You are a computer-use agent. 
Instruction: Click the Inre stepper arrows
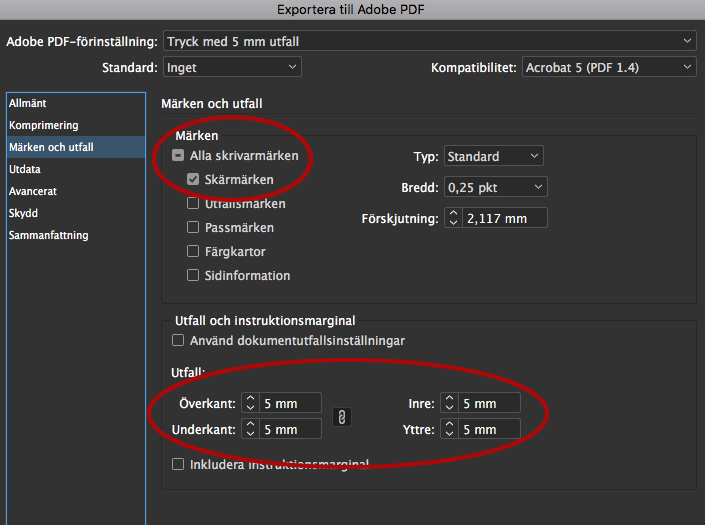(449, 403)
